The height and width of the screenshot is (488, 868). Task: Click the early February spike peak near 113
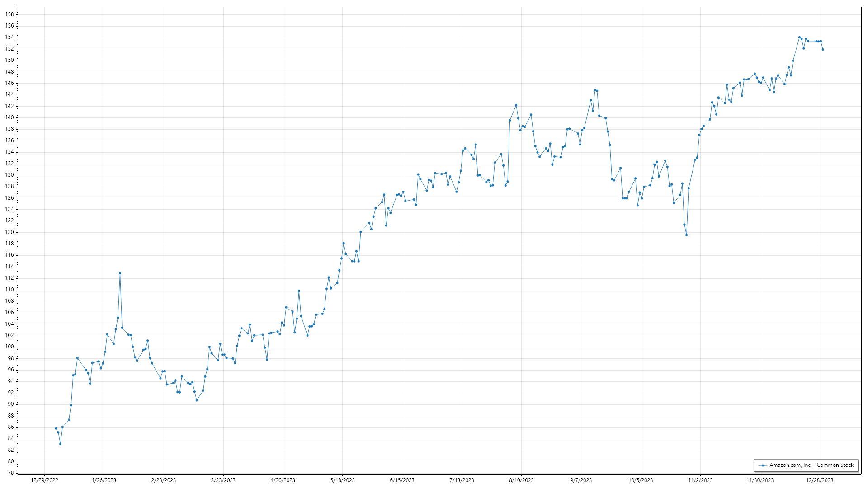point(120,273)
